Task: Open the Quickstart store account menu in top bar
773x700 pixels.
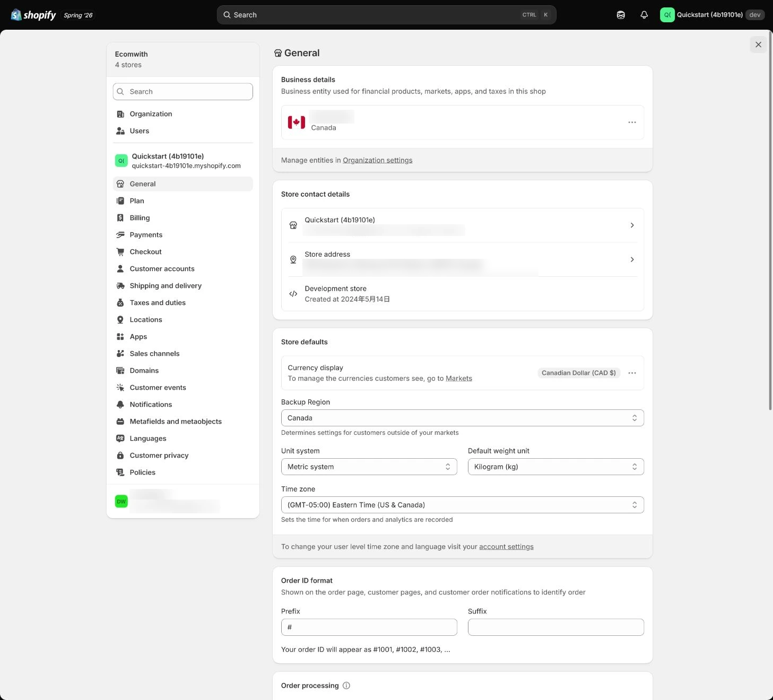Action: point(712,15)
